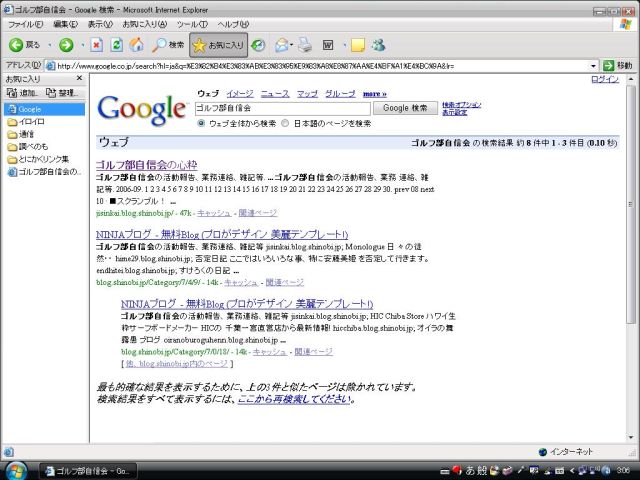Screen dimensions: 640x480
Task: Open the address bar dropdown arrow
Action: point(593,66)
